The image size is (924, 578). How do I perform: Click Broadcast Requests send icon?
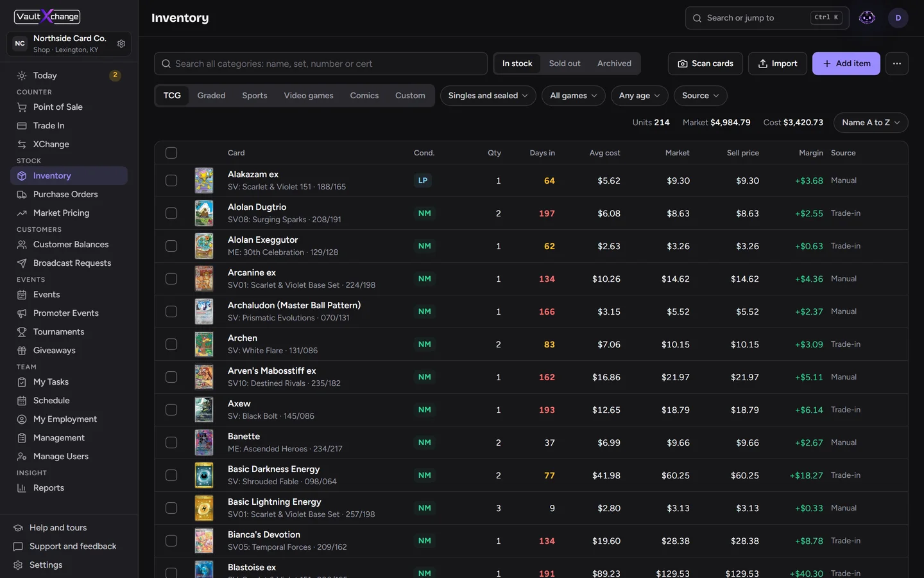[x=22, y=263]
